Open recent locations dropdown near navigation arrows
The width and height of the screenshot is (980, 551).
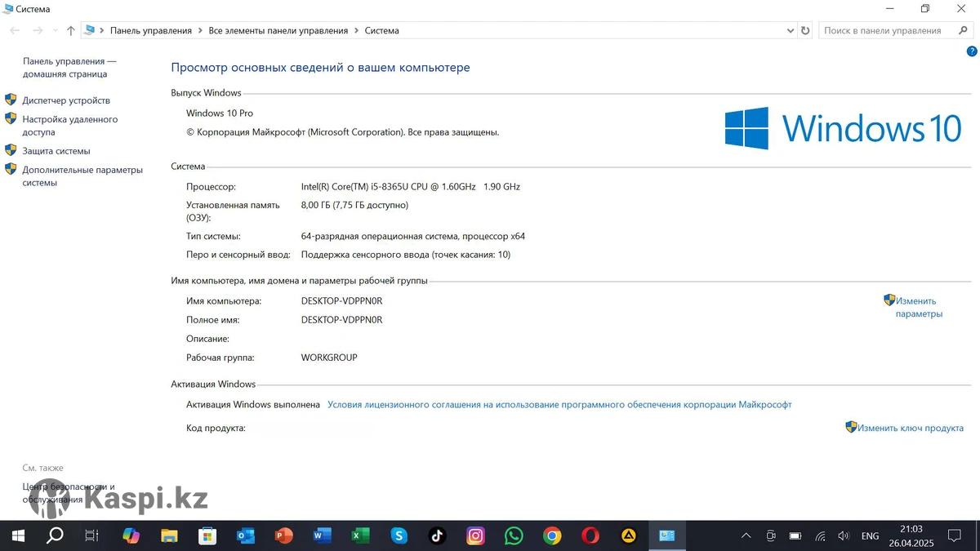[x=55, y=30]
